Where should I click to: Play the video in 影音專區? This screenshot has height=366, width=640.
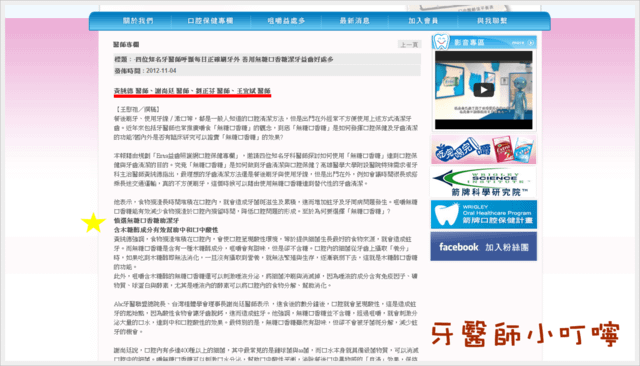(x=484, y=90)
